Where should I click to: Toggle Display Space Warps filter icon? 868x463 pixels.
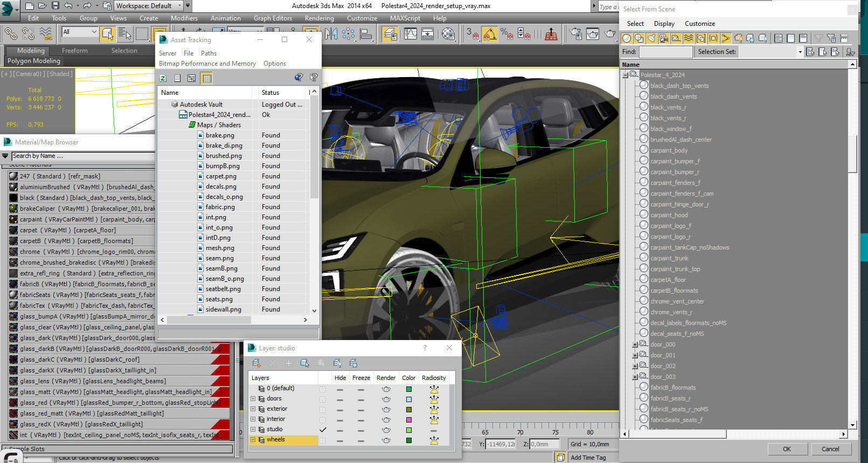689,38
